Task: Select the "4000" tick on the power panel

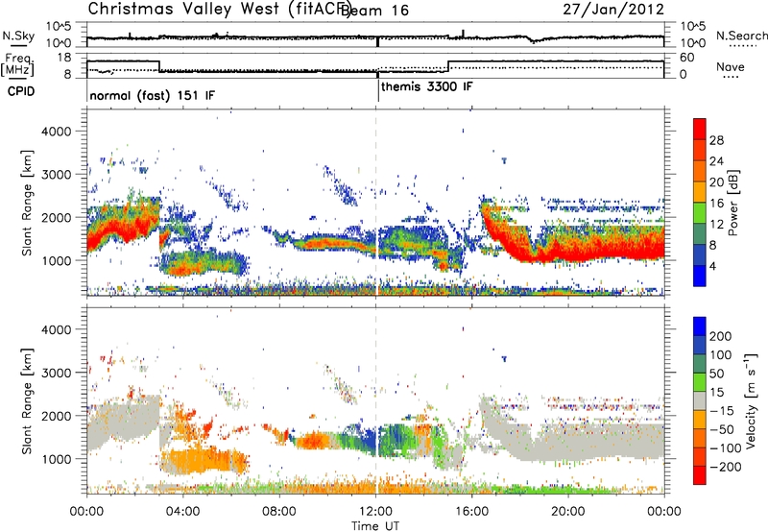Action: coord(57,131)
